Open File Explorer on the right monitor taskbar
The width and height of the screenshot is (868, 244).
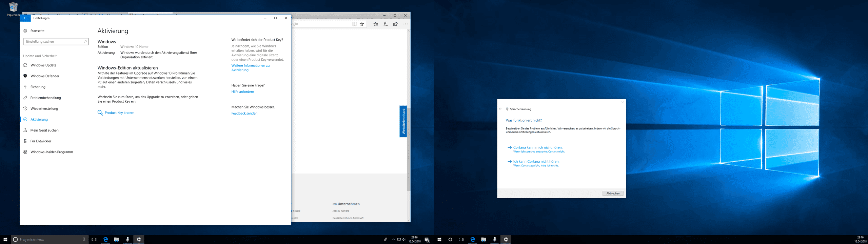tap(484, 239)
